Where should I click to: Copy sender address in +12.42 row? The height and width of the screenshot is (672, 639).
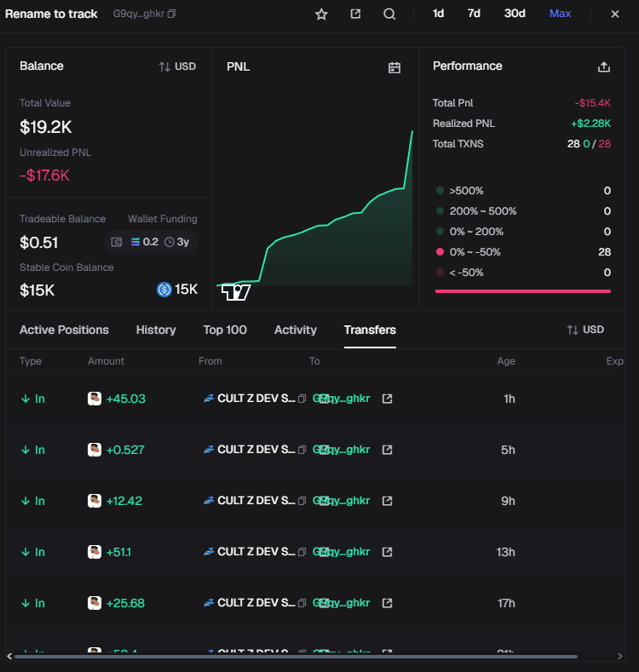tap(302, 501)
